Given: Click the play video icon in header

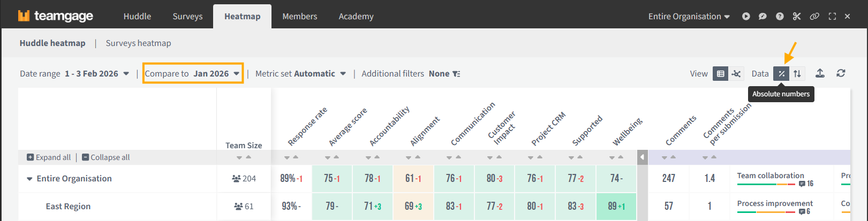Looking at the screenshot, I should tap(746, 17).
